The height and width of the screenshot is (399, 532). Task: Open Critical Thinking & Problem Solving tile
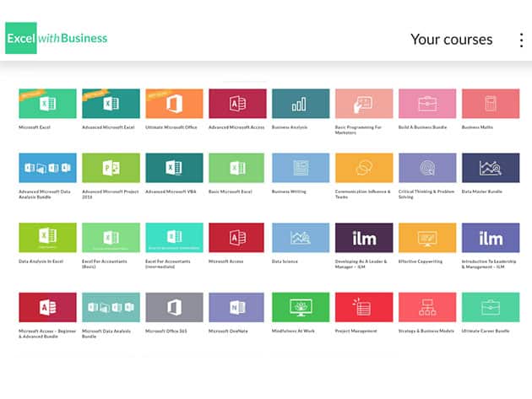tap(427, 168)
